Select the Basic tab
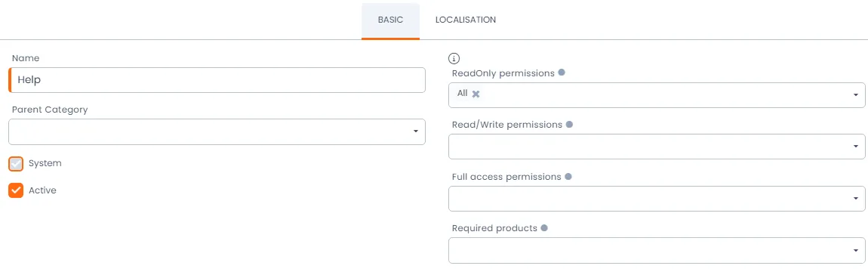 tap(390, 21)
